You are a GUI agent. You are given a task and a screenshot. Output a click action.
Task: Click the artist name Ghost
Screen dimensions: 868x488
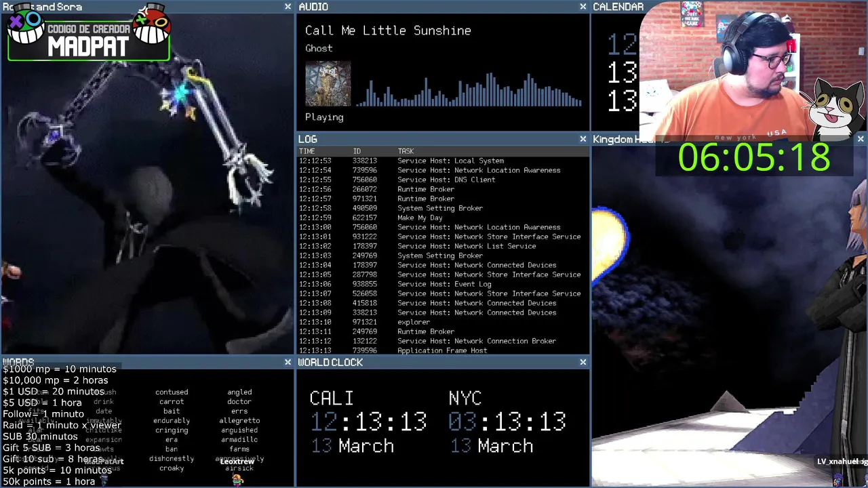[x=319, y=48]
